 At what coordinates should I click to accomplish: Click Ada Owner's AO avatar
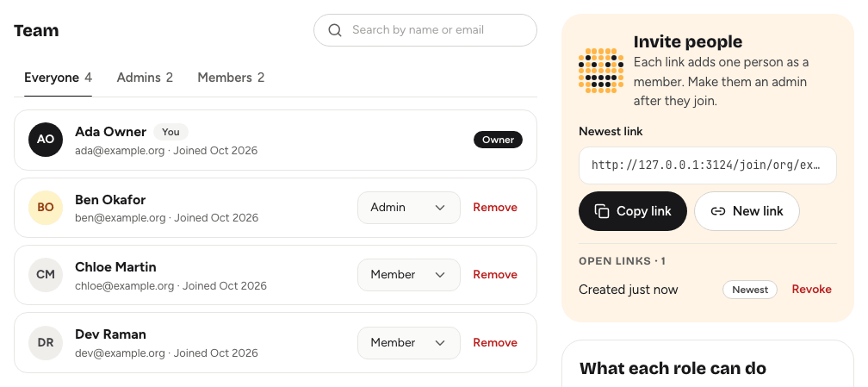[46, 140]
